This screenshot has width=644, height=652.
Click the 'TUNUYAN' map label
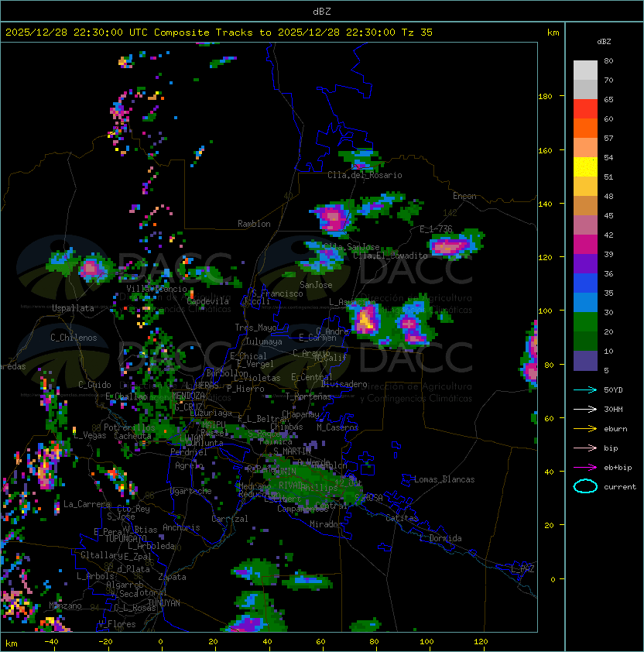[164, 603]
